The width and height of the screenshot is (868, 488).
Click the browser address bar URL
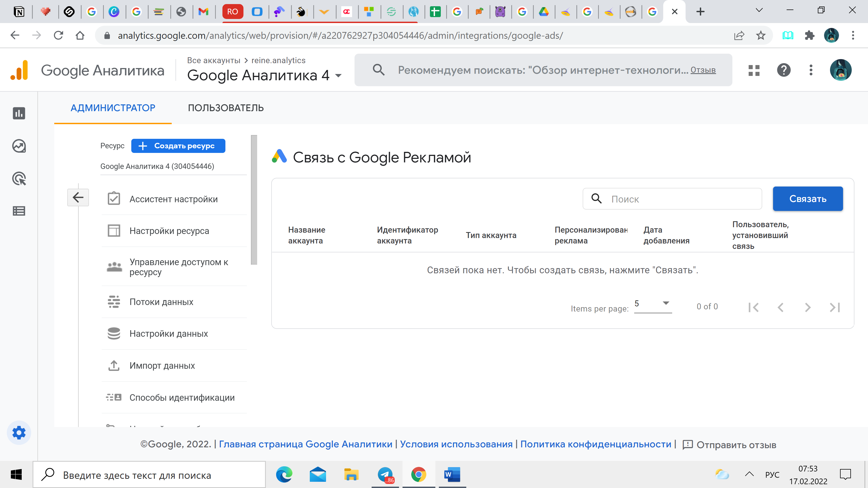click(340, 35)
